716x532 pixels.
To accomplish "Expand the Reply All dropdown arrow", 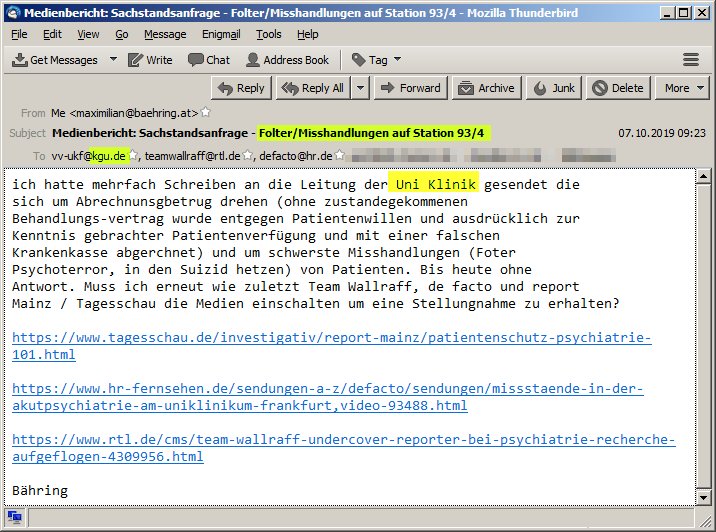I will [360, 88].
